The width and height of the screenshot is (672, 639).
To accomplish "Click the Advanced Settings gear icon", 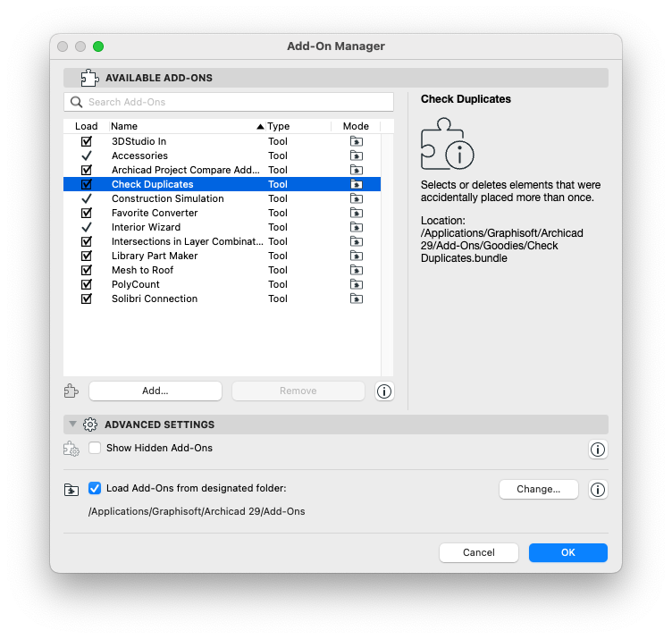I will click(90, 425).
